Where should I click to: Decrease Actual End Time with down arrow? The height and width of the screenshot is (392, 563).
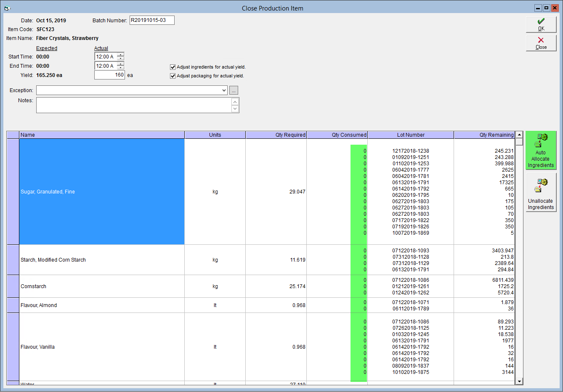click(121, 68)
